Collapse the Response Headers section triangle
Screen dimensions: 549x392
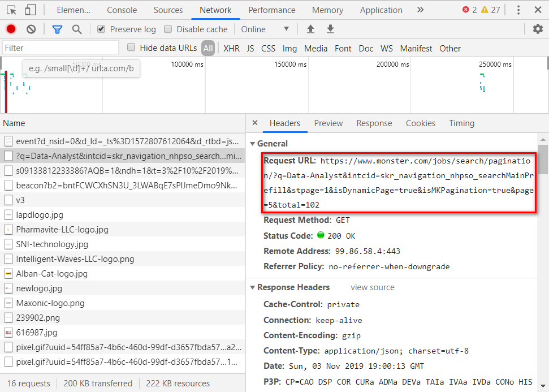[252, 287]
